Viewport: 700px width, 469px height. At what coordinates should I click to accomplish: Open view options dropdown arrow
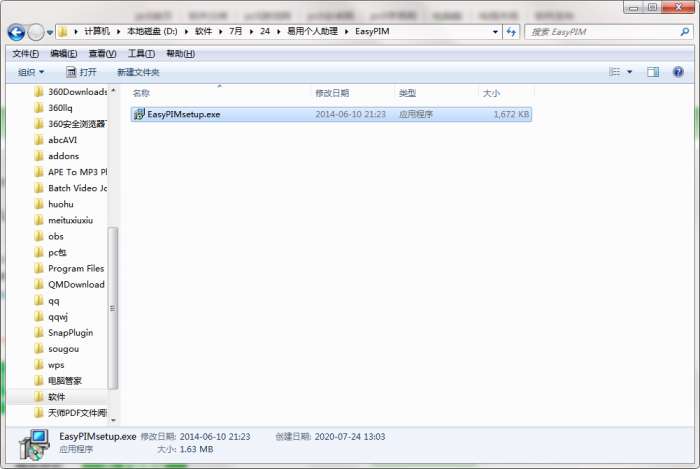pos(629,72)
